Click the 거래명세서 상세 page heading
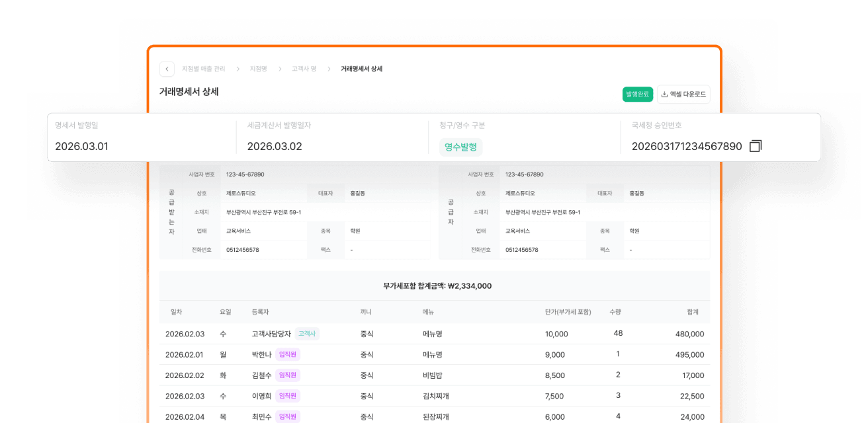The width and height of the screenshot is (868, 423). tap(189, 92)
